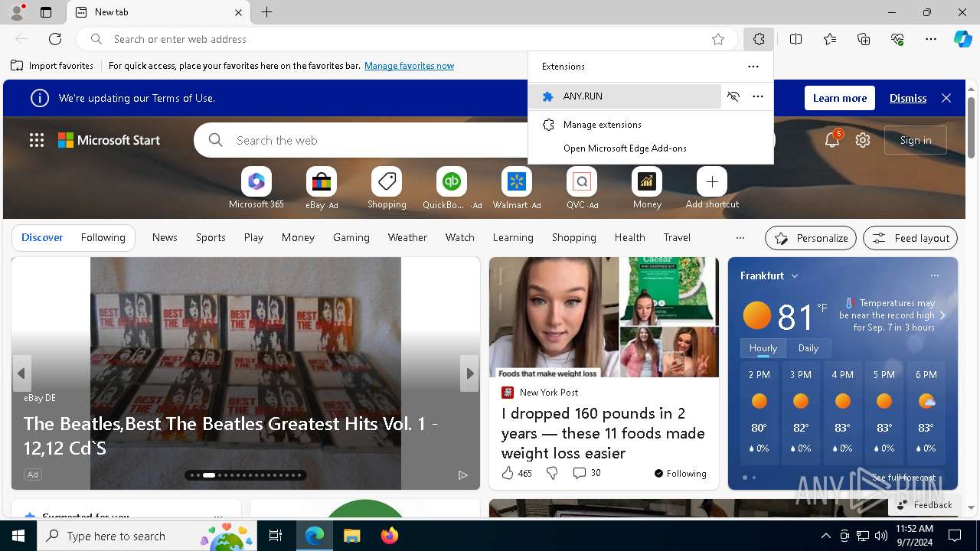Open Task View on taskbar
The height and width of the screenshot is (551, 980).
click(x=276, y=536)
